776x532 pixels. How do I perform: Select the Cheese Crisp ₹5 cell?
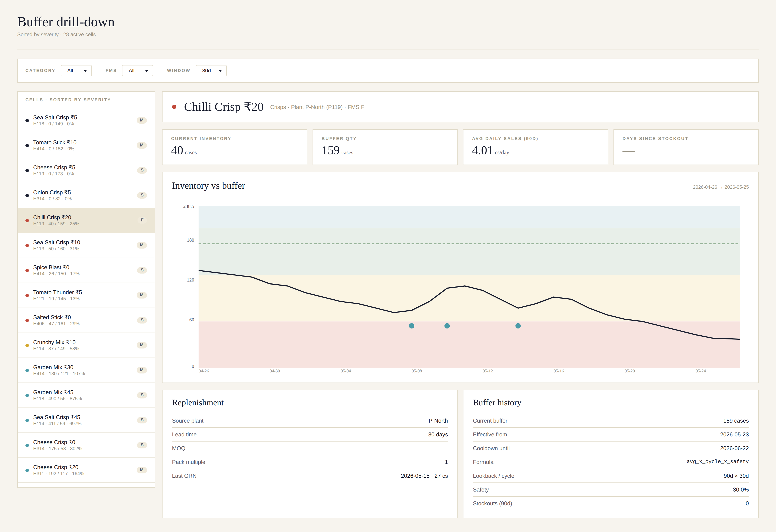pos(86,170)
